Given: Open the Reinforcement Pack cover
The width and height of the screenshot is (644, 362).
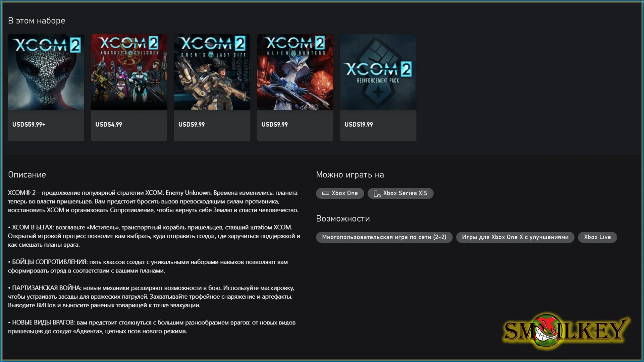Looking at the screenshot, I should (x=378, y=72).
